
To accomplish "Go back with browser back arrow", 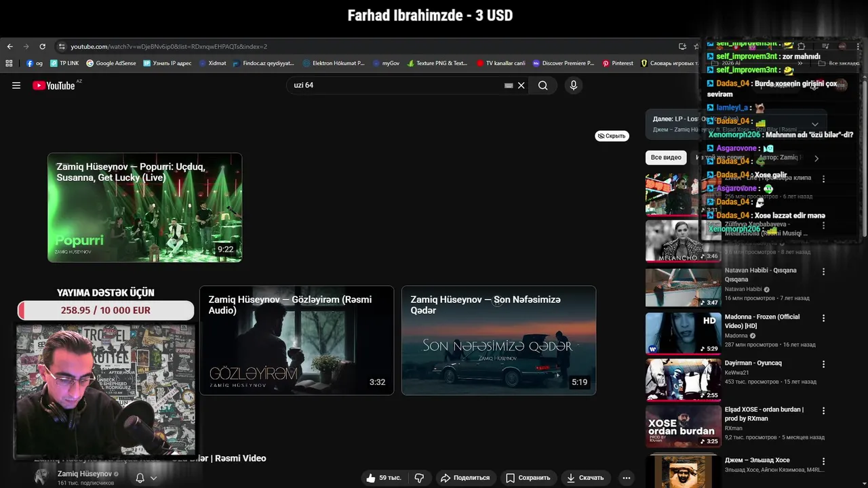I will coord(9,47).
